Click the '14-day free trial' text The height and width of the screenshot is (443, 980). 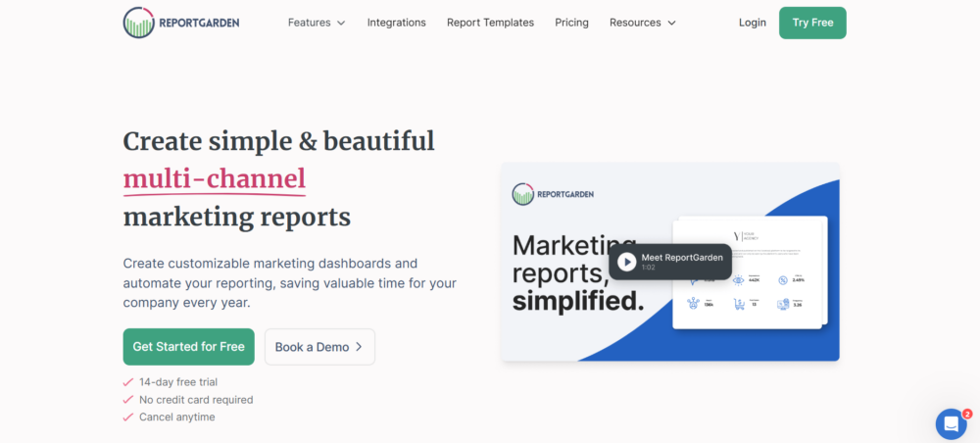[x=178, y=382]
